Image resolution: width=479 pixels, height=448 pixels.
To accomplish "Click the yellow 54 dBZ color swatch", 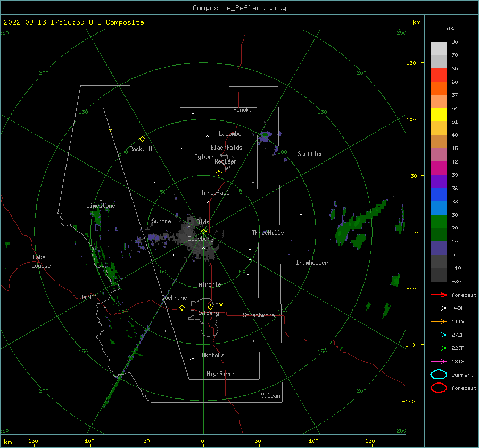I will click(439, 115).
